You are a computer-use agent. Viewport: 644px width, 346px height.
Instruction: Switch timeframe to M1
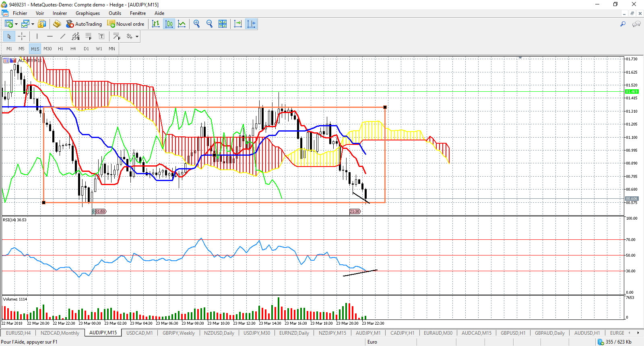click(x=9, y=49)
